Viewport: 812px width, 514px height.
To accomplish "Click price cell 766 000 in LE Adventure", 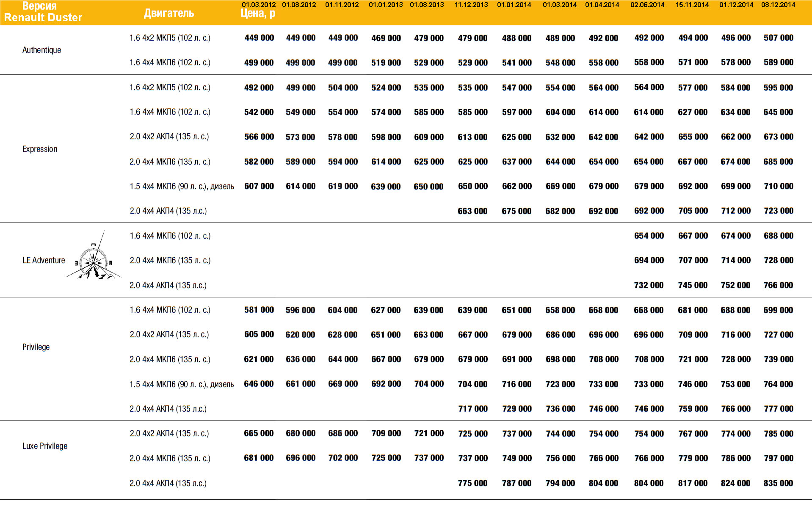I will 778,285.
